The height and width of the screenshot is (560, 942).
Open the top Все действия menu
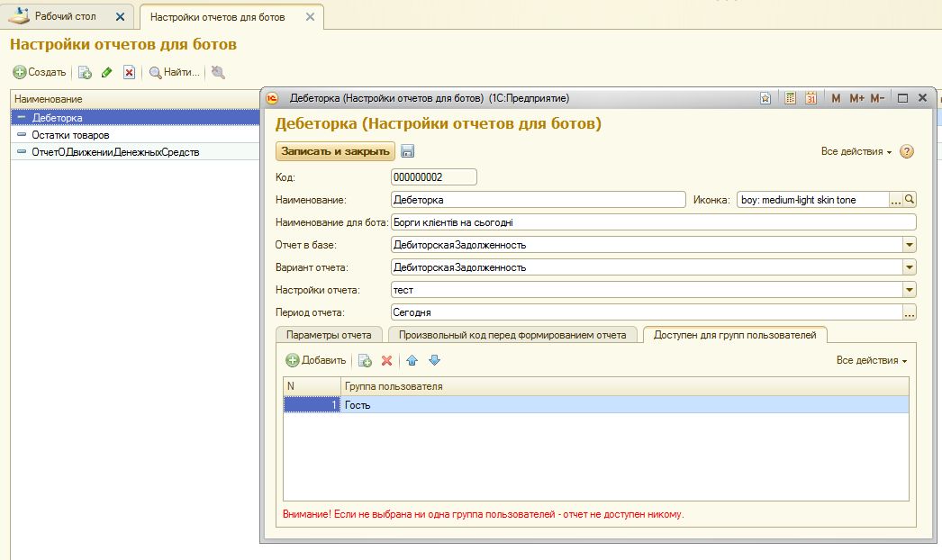856,151
